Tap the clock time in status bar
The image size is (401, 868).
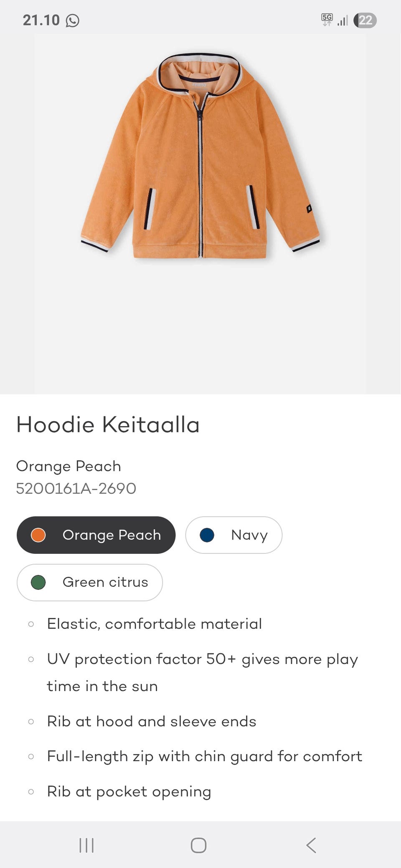[x=41, y=20]
